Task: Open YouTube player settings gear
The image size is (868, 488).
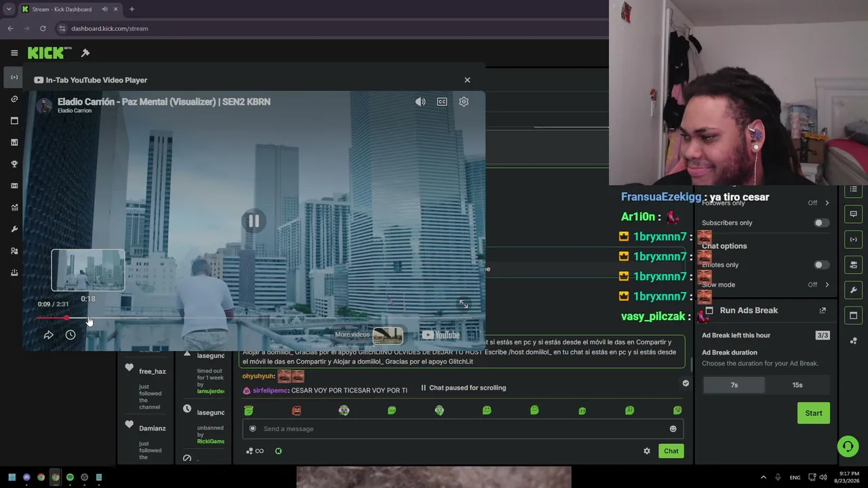Action: tap(464, 102)
